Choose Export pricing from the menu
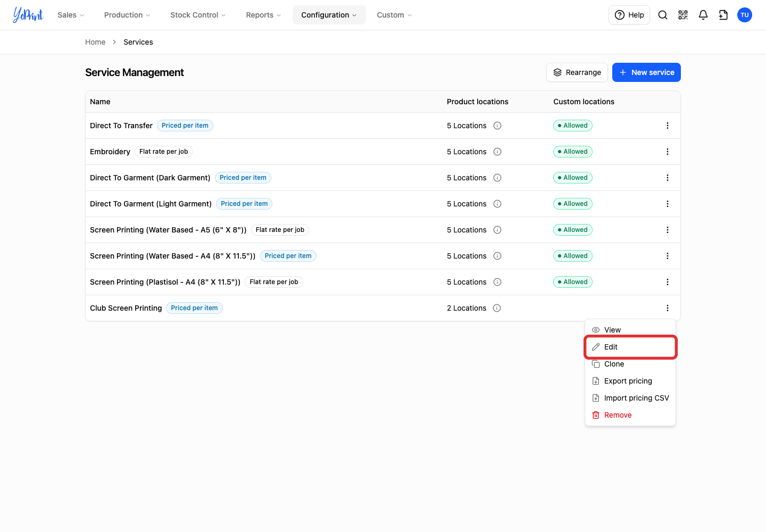This screenshot has width=766, height=532. (x=630, y=381)
